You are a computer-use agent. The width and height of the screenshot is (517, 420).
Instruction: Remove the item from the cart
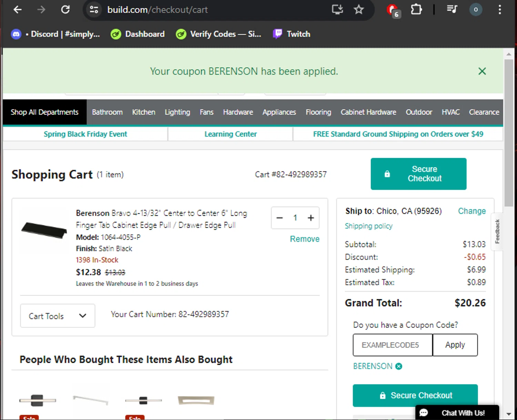(x=305, y=239)
